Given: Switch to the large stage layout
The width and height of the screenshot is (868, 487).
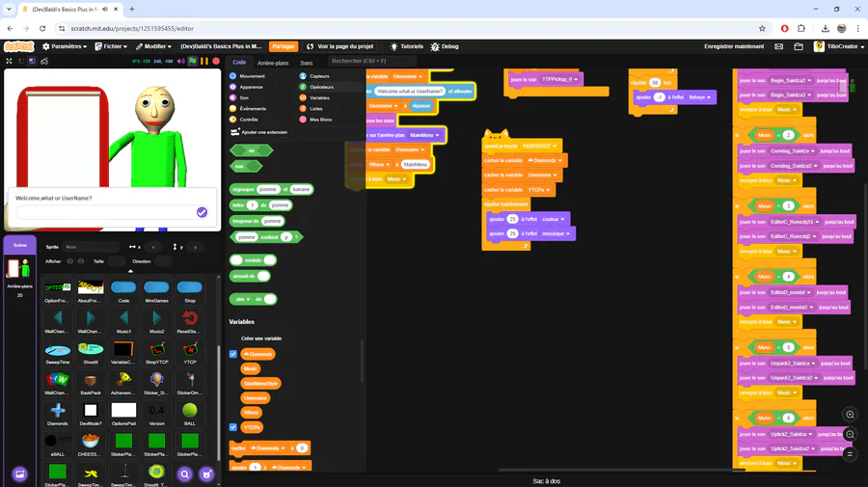Looking at the screenshot, I should [x=32, y=61].
